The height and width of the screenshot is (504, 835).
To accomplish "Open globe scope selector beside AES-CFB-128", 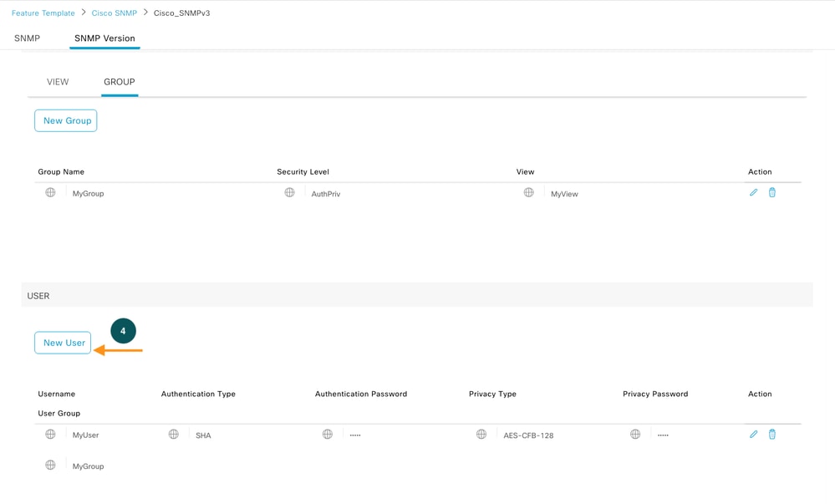I will pos(481,434).
